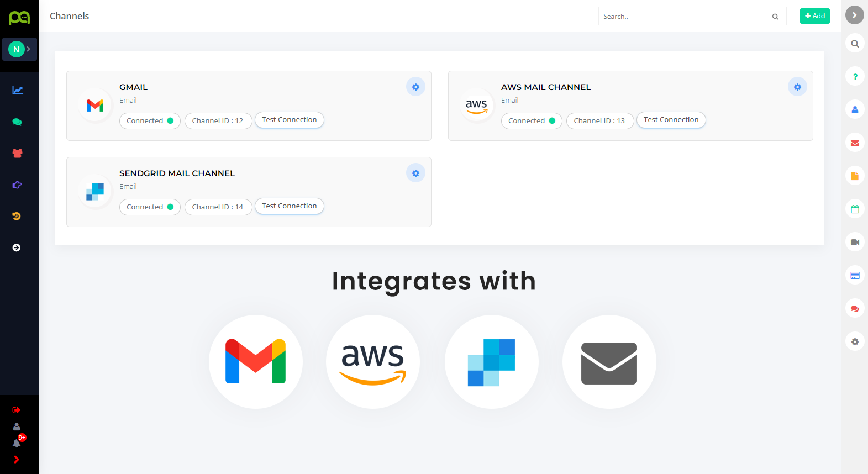
Task: Collapse right panel with the grey arrow button
Action: click(855, 15)
